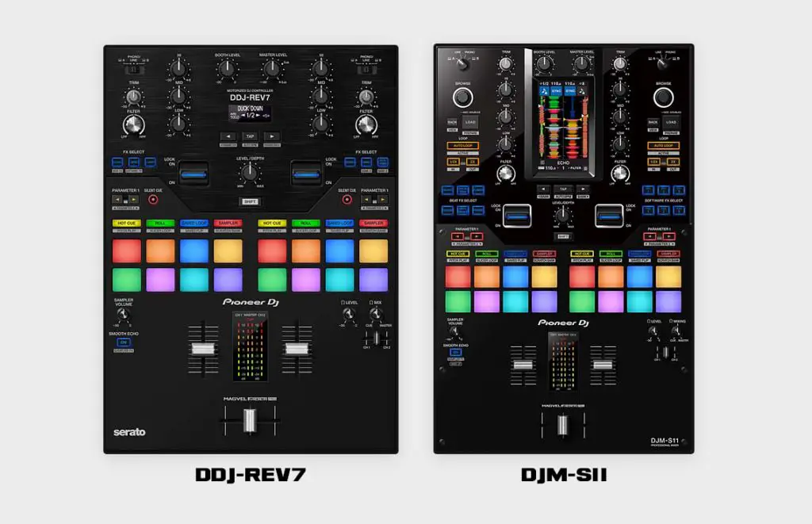Screen dimensions: 812x524
Task: Click the MAGVEL crossfader on DJM-S11
Action: (563, 425)
